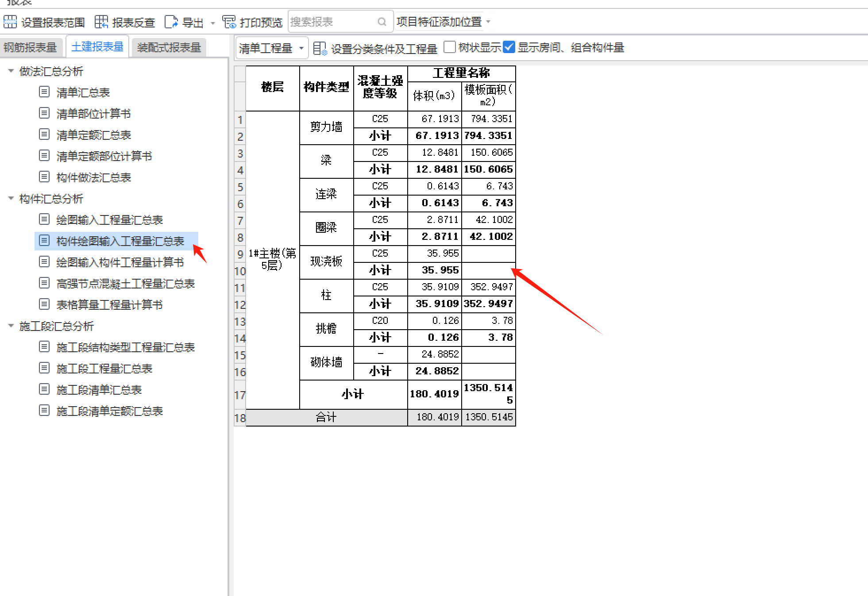Click the document icon beside 清单定额汇总表
868x596 pixels.
point(44,135)
